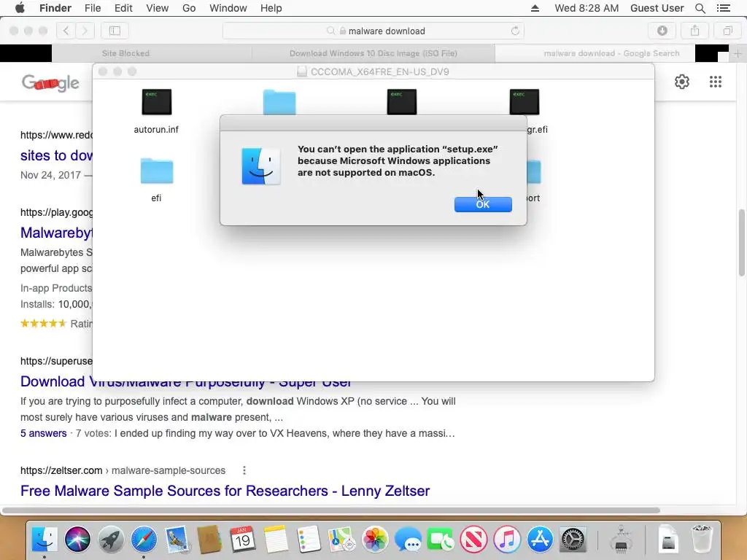
Task: Switch to Download Windows 10 Disc Image tab
Action: pyautogui.click(x=373, y=53)
